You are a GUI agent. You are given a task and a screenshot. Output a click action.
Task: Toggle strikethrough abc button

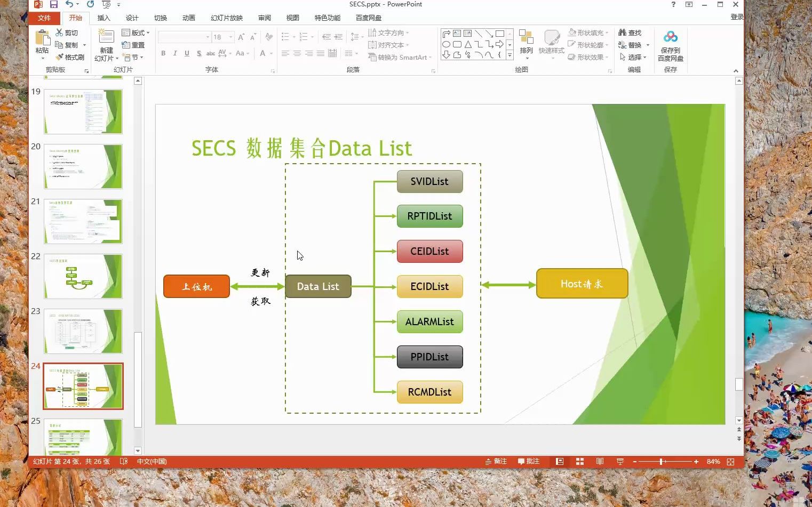pos(211,53)
